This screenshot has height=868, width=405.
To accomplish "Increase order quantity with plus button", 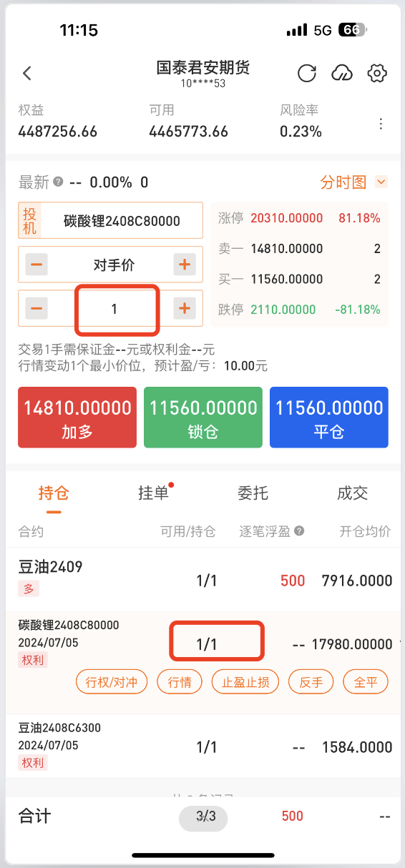I will click(185, 309).
